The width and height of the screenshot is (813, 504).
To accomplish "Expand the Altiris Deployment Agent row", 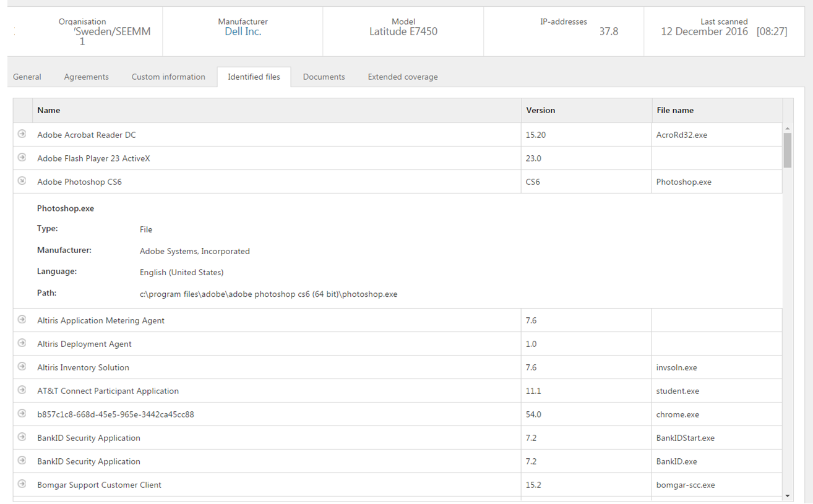I will 22,343.
